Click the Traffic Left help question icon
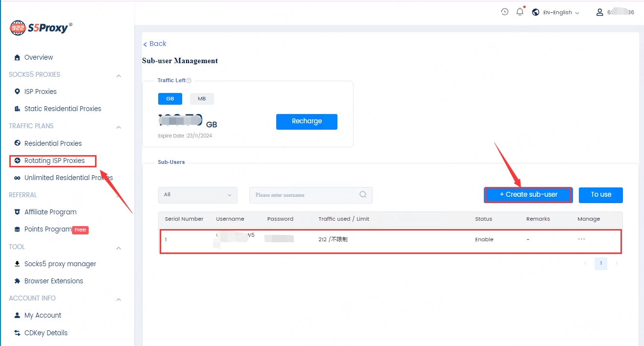 [189, 81]
